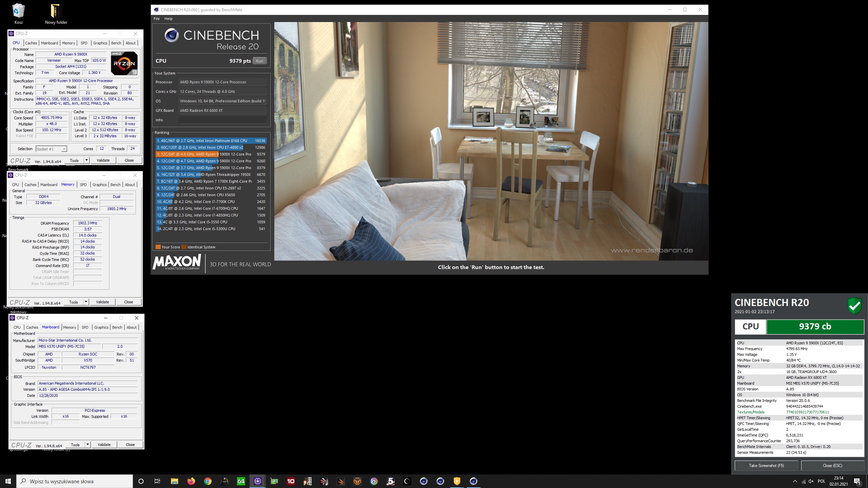Click Validate in bottom CPU-Z window
Screen dimensions: 868x488
pos(104,445)
